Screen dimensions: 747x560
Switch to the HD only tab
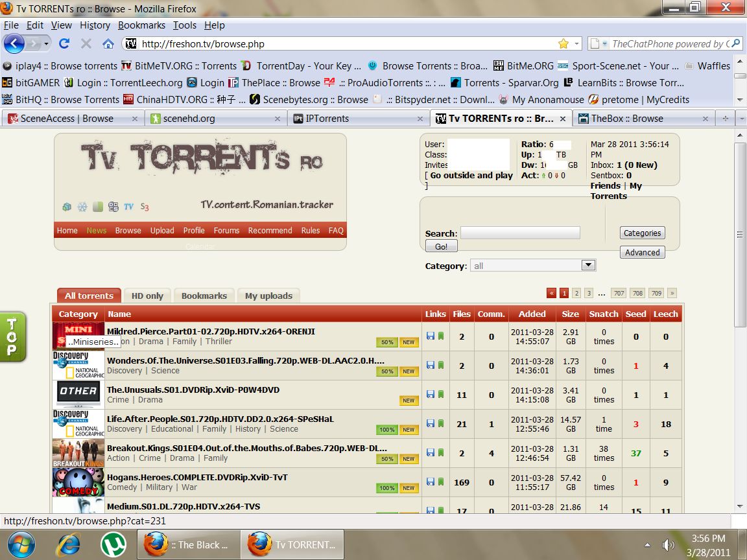tap(147, 296)
